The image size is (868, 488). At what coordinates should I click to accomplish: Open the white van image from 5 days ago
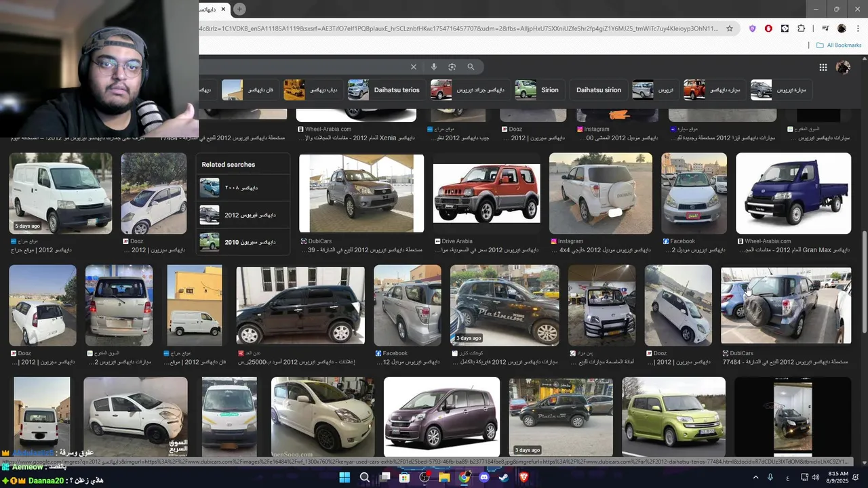click(60, 193)
